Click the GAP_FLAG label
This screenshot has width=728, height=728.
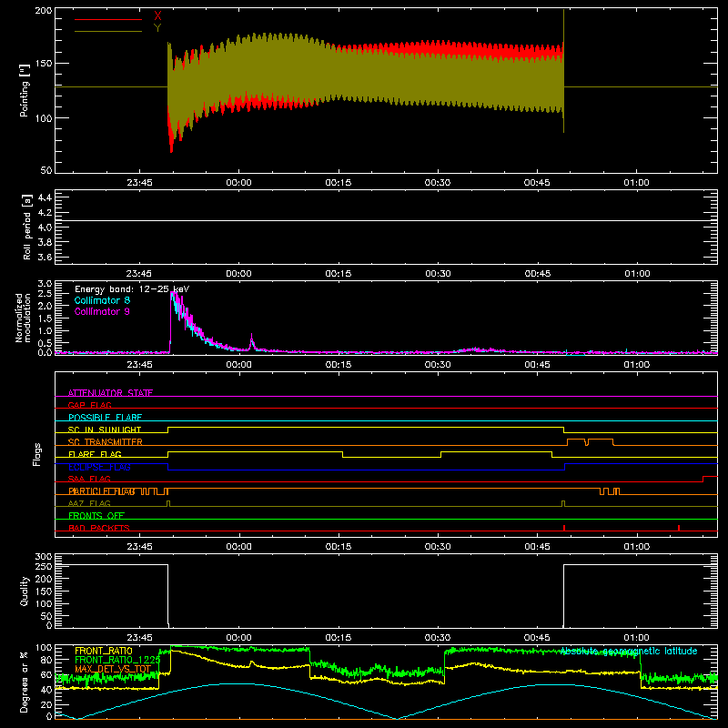(x=89, y=405)
